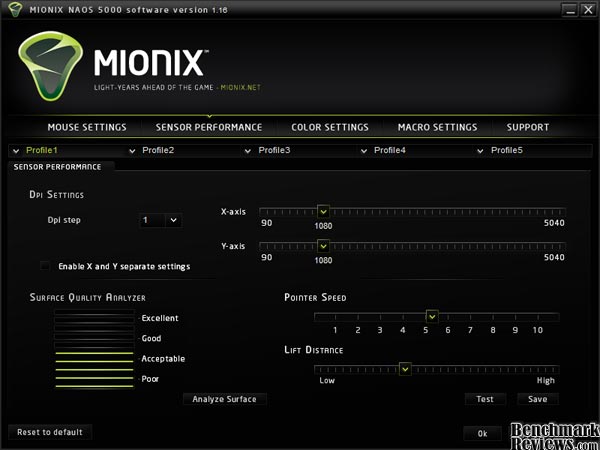Click the Analyze Surface button

[225, 399]
